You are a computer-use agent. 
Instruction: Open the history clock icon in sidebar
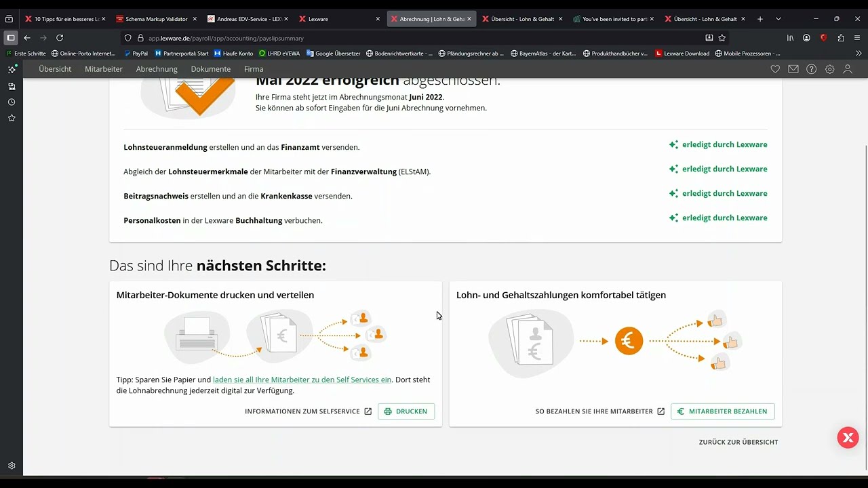[x=12, y=102]
